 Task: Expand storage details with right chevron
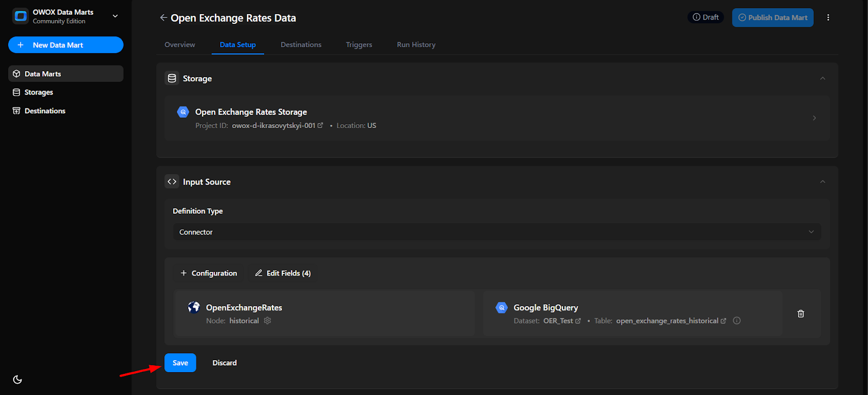tap(814, 118)
